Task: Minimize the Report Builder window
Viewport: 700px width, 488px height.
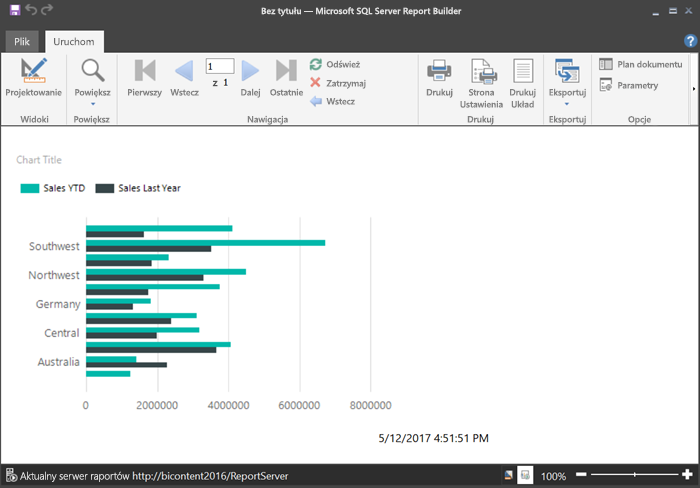Action: coord(655,12)
